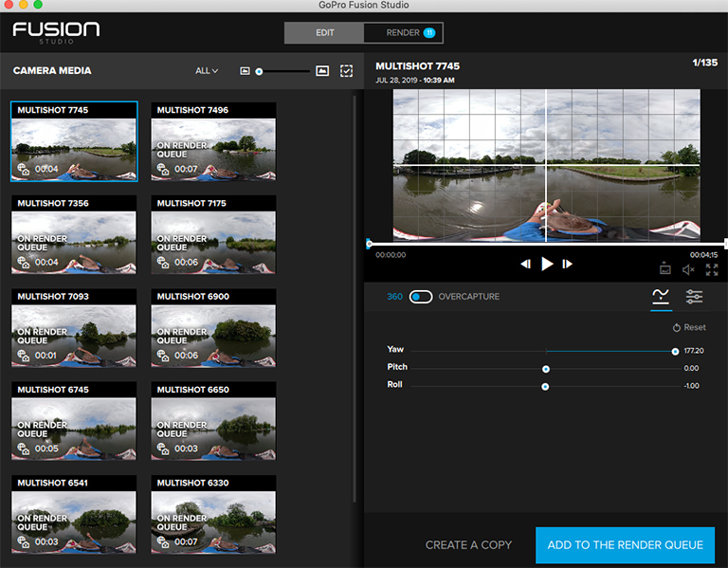Select the Multishot 7496 thumbnail

click(213, 141)
